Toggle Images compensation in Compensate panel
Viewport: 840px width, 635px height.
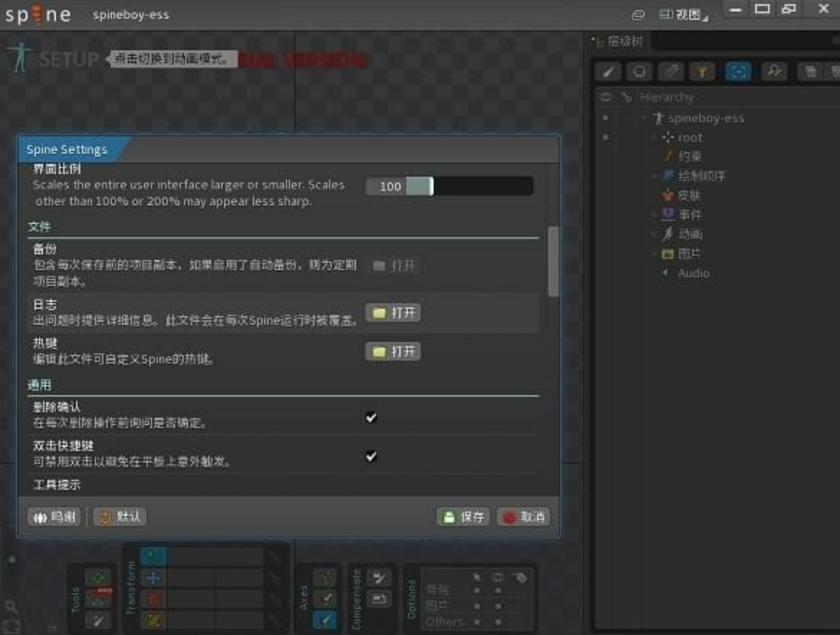pos(379,599)
